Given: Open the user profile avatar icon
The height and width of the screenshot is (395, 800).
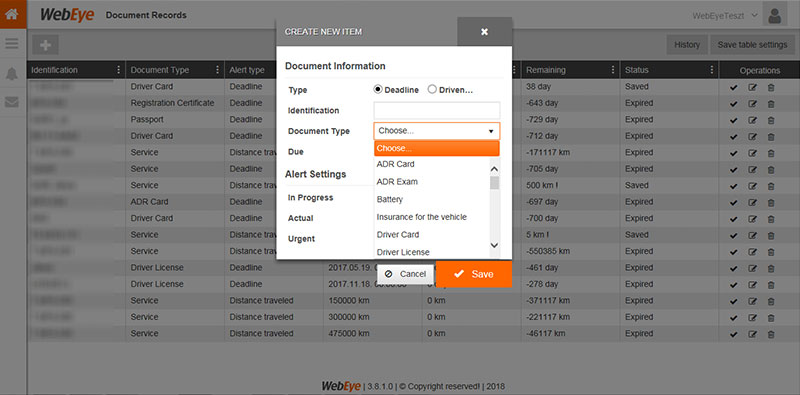Looking at the screenshot, I should coord(774,15).
